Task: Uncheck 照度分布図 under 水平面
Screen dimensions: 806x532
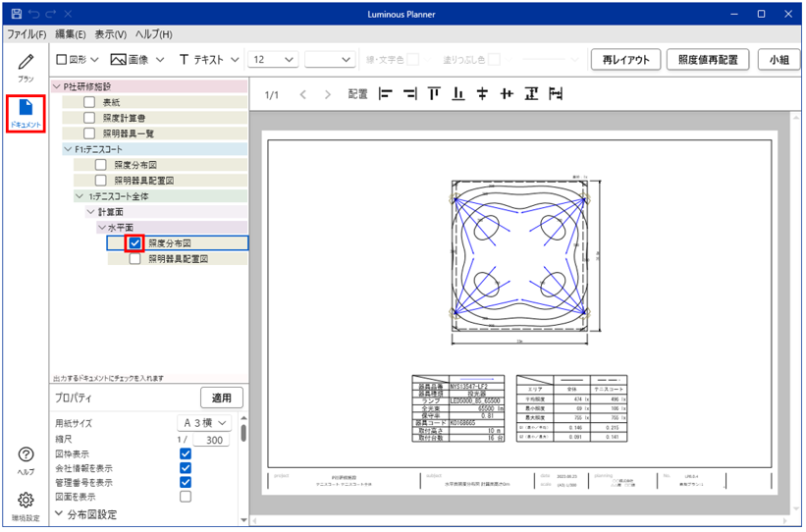Action: 135,243
